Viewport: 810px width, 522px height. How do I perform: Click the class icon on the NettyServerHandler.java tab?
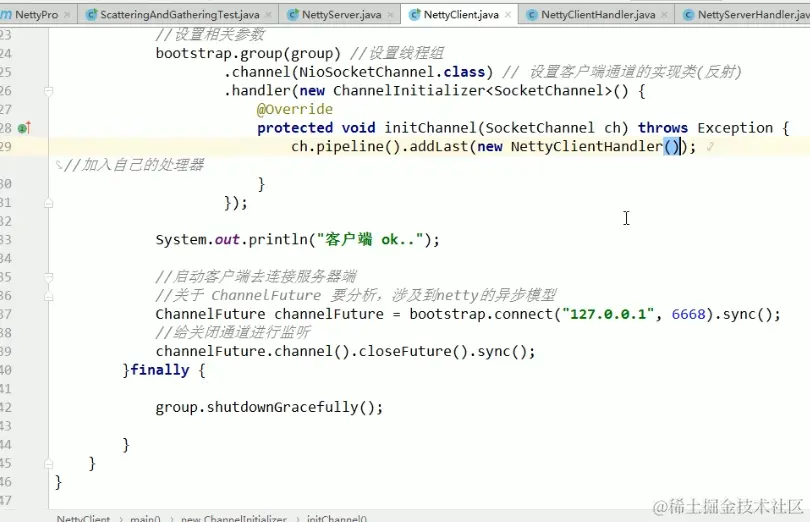coord(689,15)
